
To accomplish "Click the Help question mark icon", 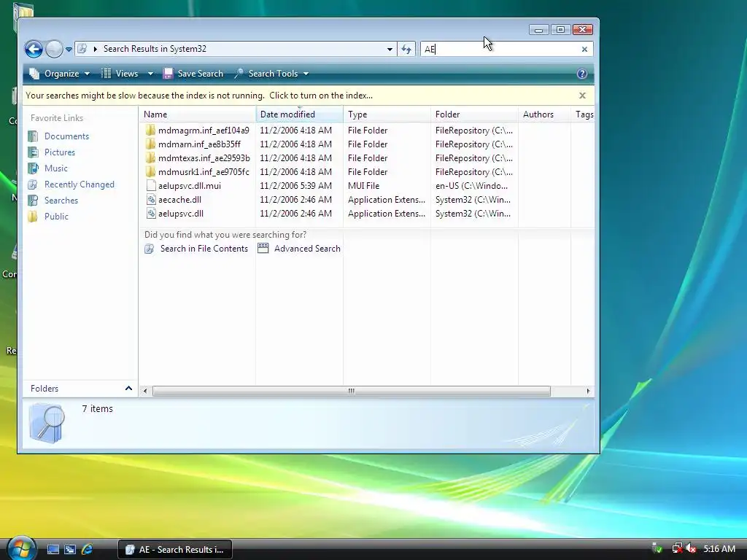I will point(581,74).
